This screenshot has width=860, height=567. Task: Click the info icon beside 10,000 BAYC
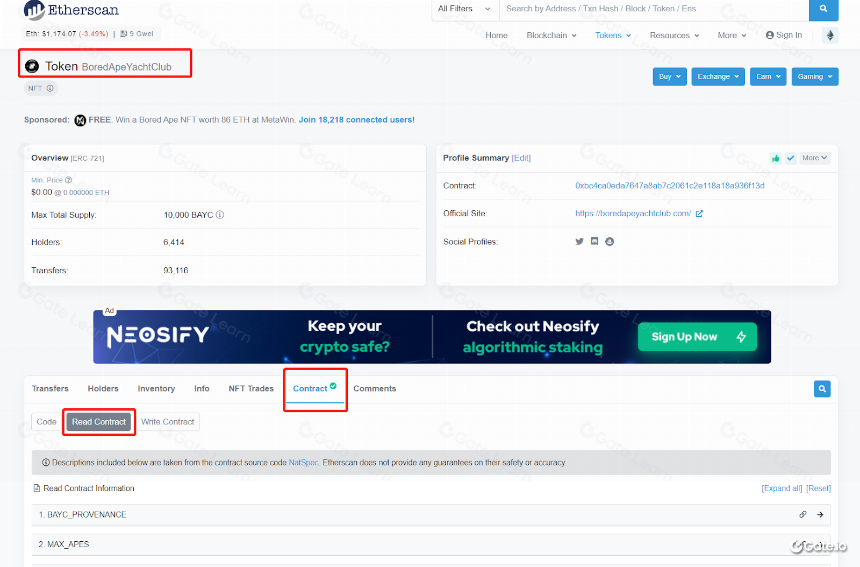tap(220, 215)
